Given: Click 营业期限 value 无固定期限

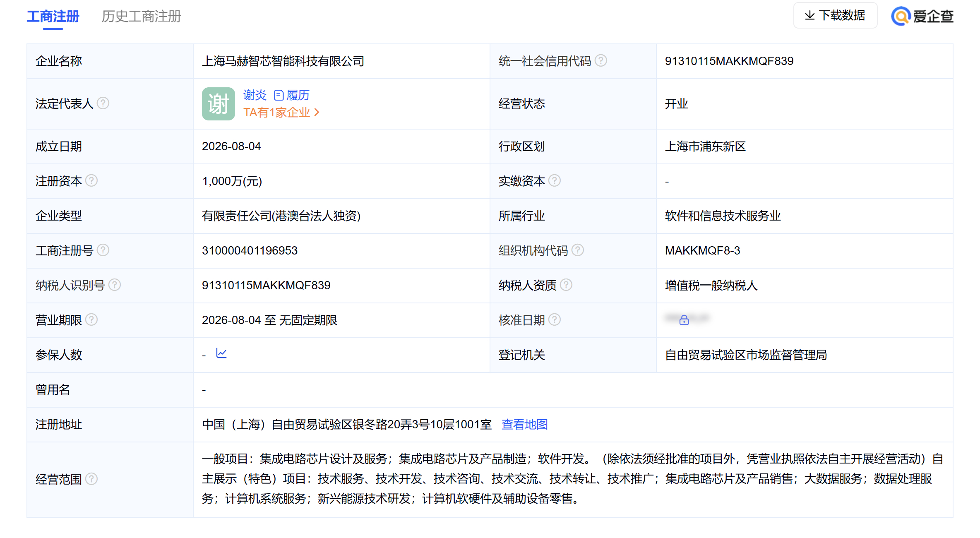Looking at the screenshot, I should pyautogui.click(x=308, y=320).
